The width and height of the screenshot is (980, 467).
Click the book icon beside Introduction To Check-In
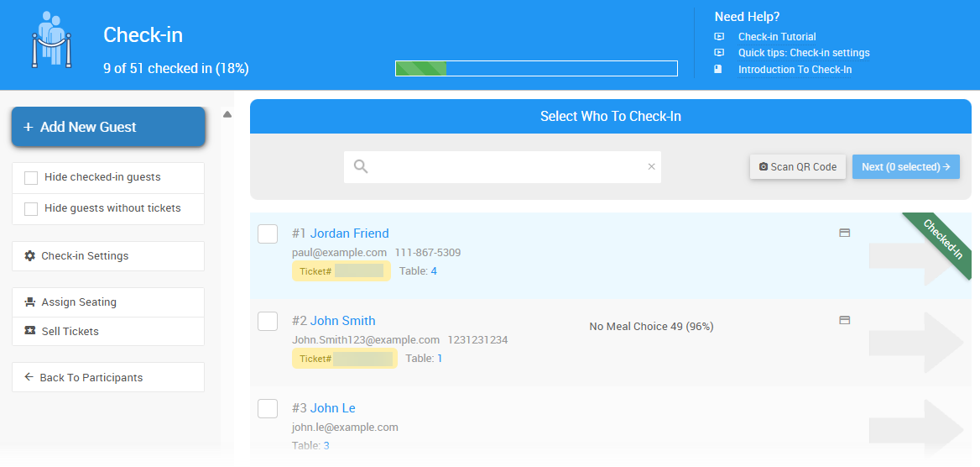click(718, 70)
